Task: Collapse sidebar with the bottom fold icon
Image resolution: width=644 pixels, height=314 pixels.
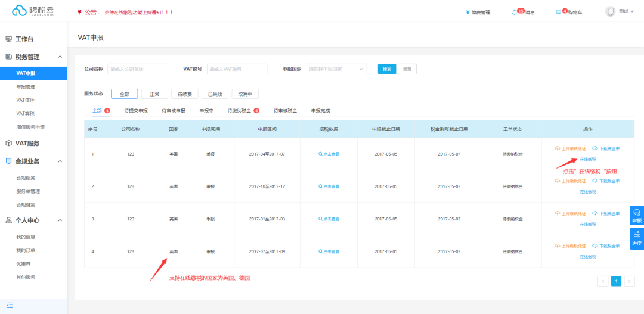Action: [x=10, y=305]
